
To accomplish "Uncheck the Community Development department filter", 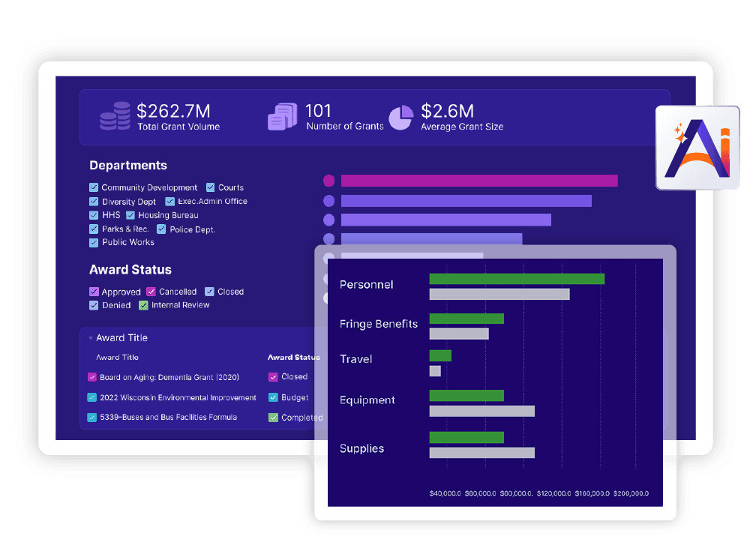I will point(94,187).
